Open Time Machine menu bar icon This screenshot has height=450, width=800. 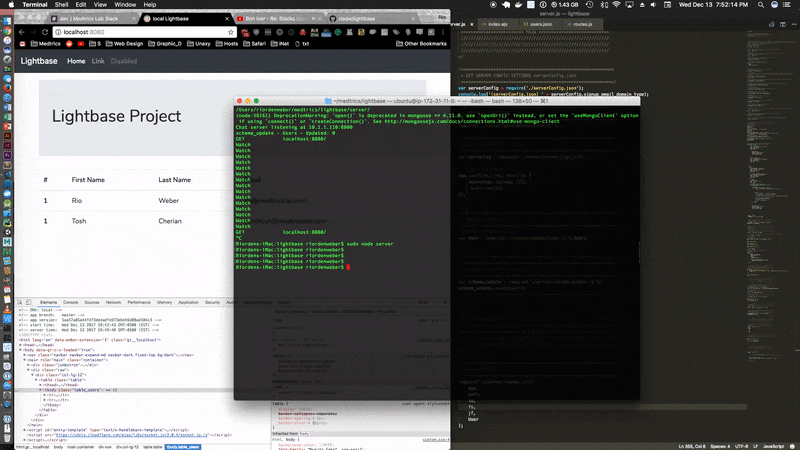pos(590,5)
